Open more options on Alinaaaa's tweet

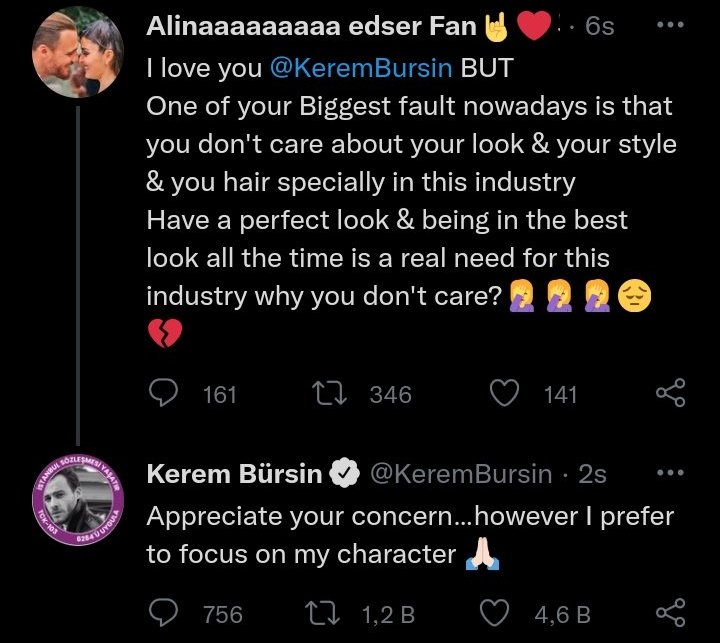click(x=669, y=26)
